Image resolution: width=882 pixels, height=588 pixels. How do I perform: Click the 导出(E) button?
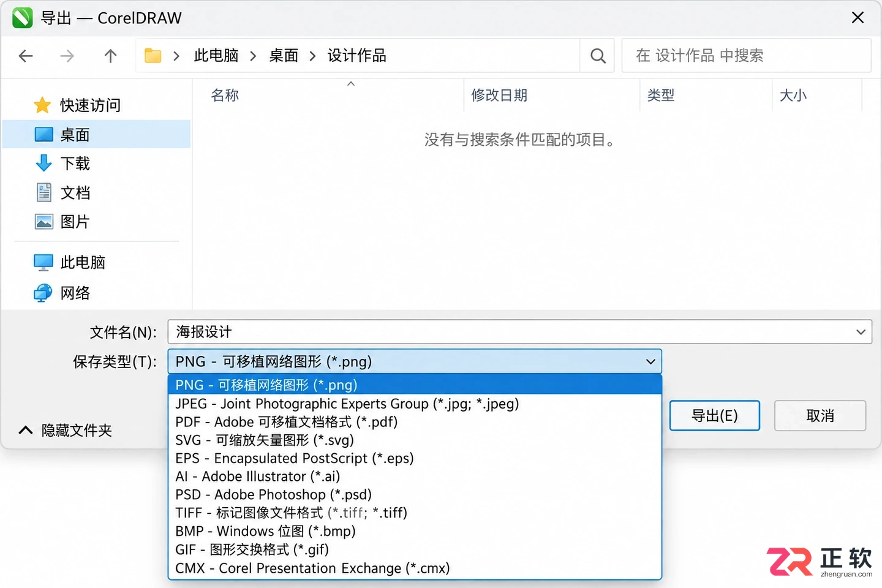(714, 416)
